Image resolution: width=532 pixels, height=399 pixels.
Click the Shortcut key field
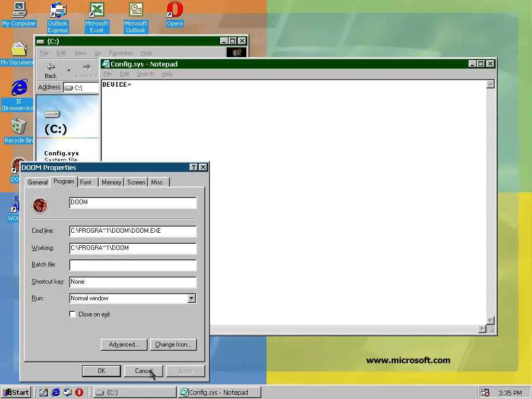(x=132, y=282)
